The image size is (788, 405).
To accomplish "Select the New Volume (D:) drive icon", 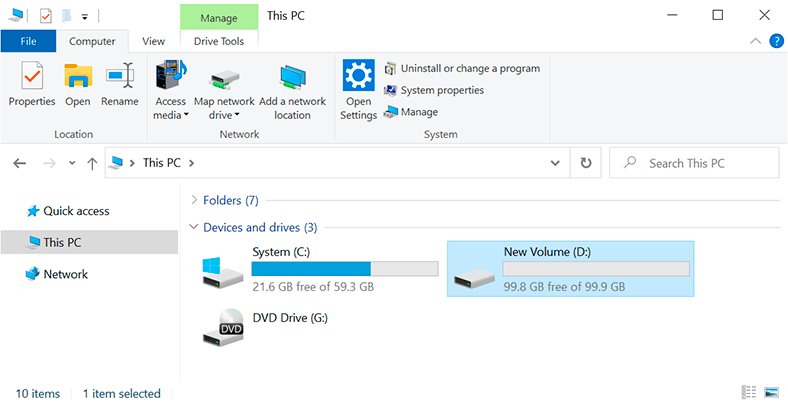I will 474,279.
